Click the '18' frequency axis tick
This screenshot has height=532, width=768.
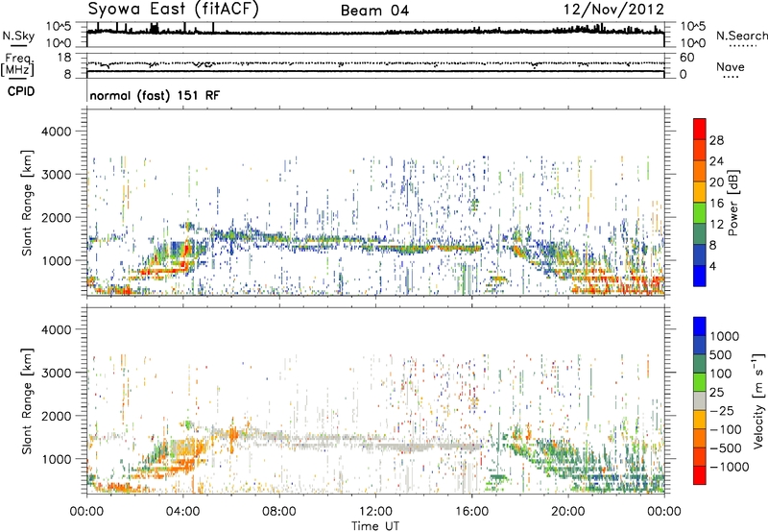(64, 58)
